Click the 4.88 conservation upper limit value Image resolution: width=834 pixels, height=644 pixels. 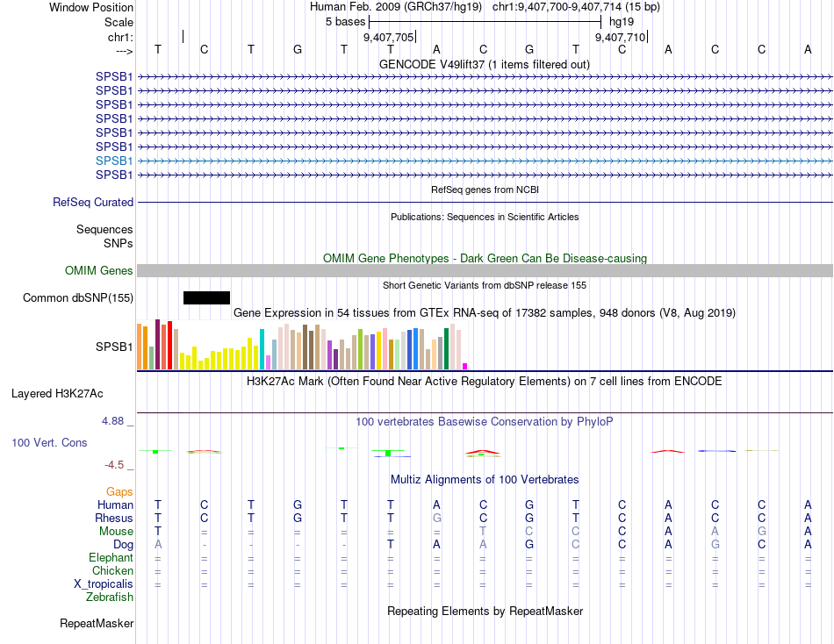coord(112,420)
